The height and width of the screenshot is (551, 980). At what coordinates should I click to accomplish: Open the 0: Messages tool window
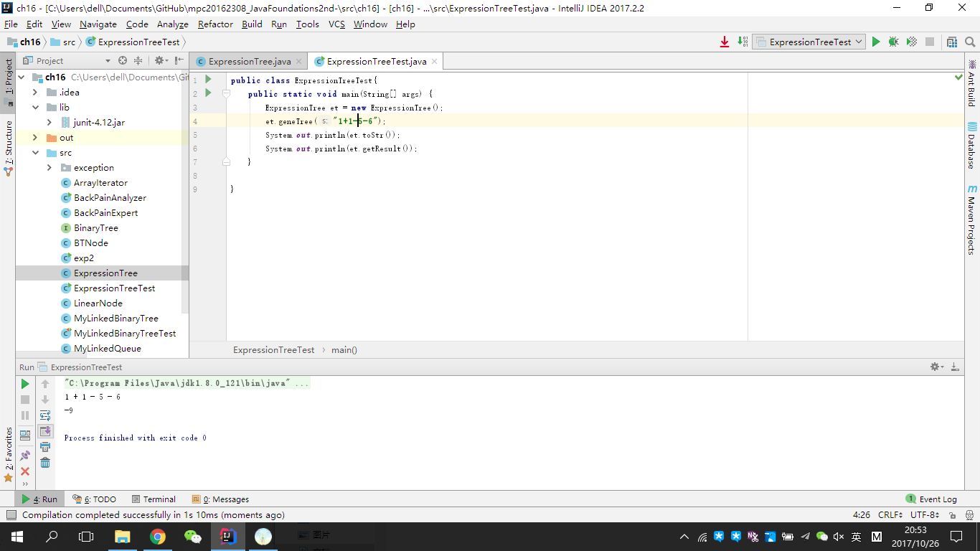coord(220,499)
